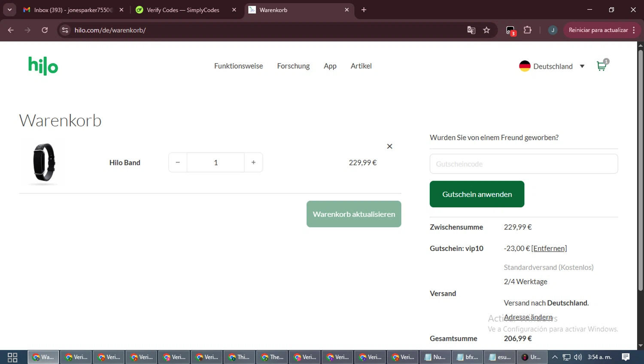Open the Hilo Band product name link
The width and height of the screenshot is (644, 364).
125,162
